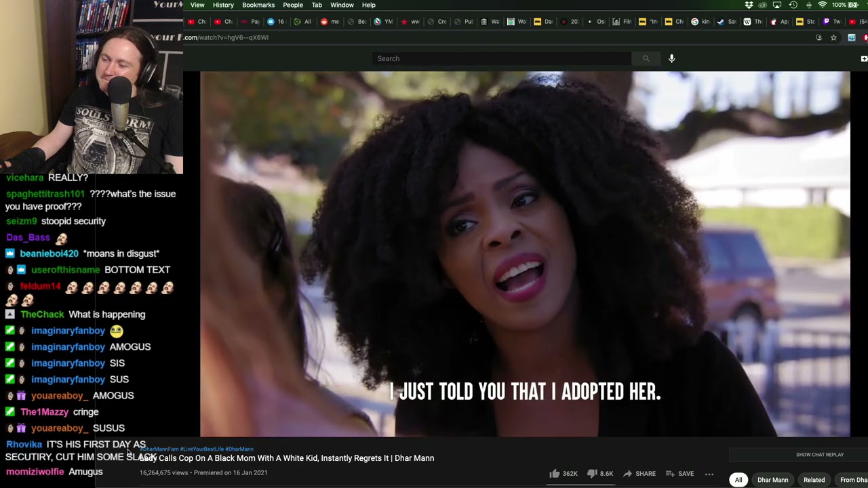This screenshot has width=868, height=488.
Task: Switch to the Twitch 'Tw' browser tab
Action: 832,22
